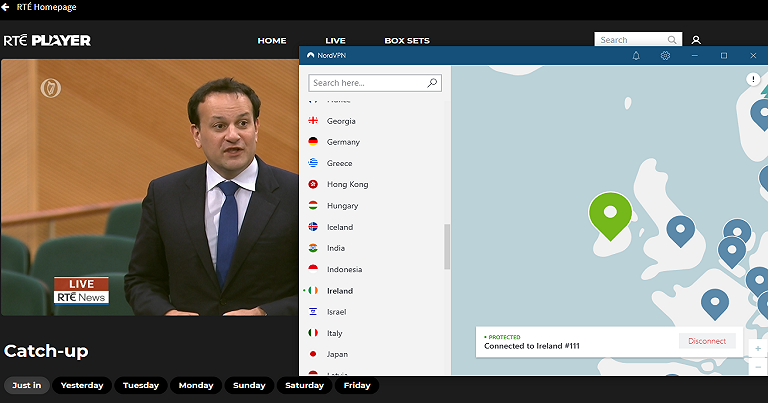Click the NordVPN search magnifier icon
Screen dimensions: 768x403
coord(432,83)
